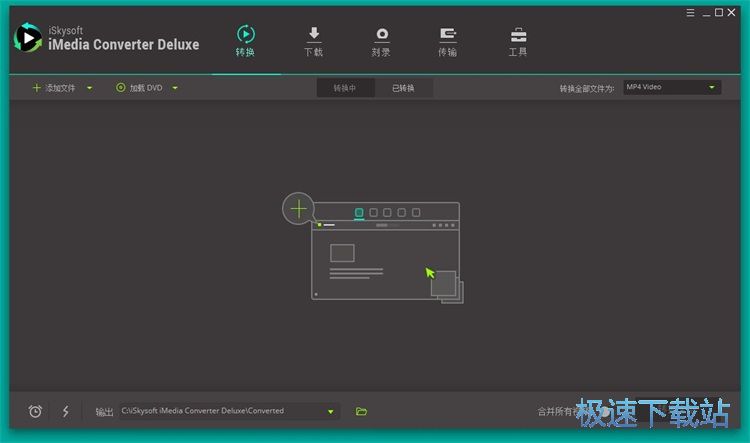This screenshot has height=443, width=750.
Task: Expand the 添加文件 dropdown arrow
Action: 89,88
